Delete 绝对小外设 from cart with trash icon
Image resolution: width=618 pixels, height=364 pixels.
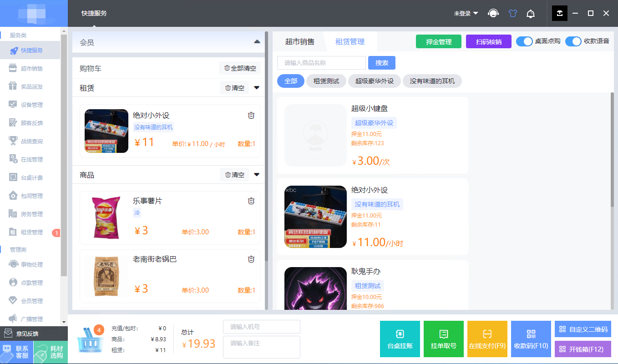[251, 116]
